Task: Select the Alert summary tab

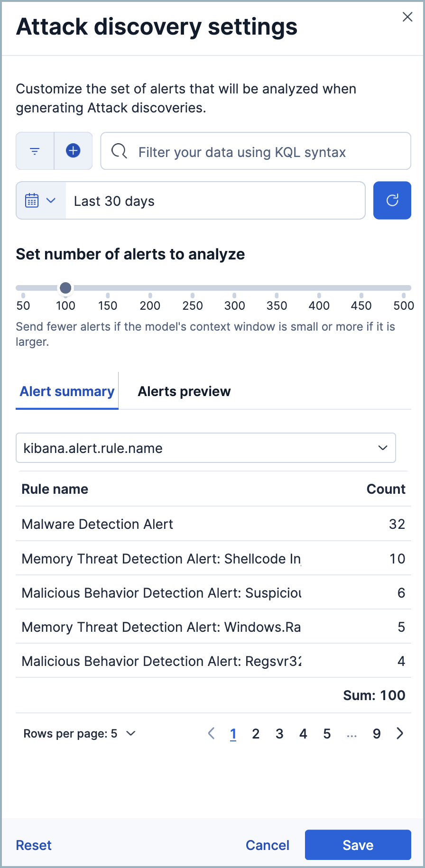Action: point(67,391)
